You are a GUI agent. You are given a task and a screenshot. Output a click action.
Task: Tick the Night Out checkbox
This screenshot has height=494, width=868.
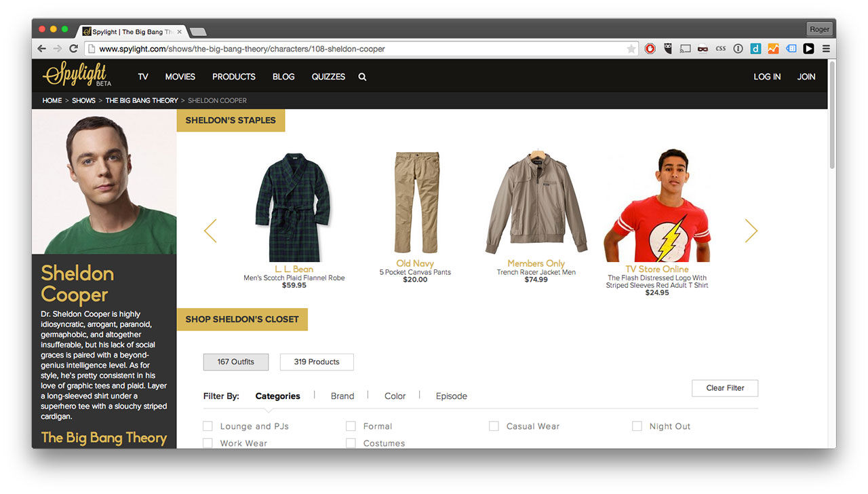point(637,426)
